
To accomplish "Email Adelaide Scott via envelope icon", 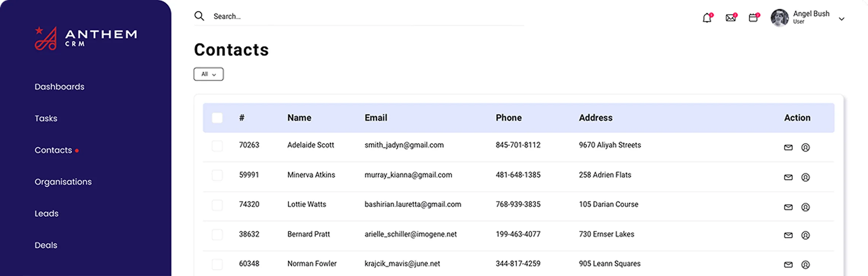I will [788, 148].
